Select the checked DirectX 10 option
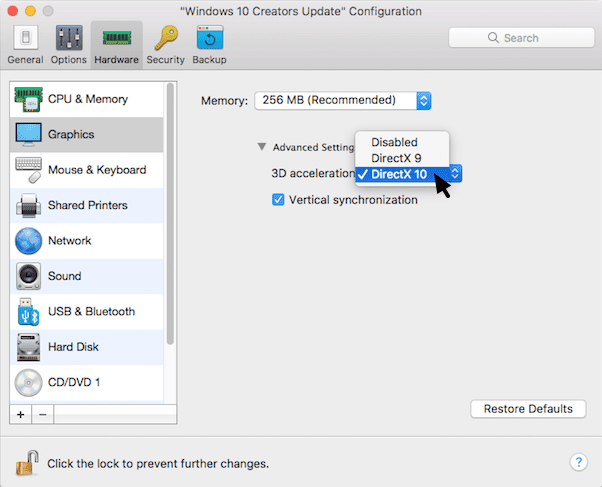 402,174
